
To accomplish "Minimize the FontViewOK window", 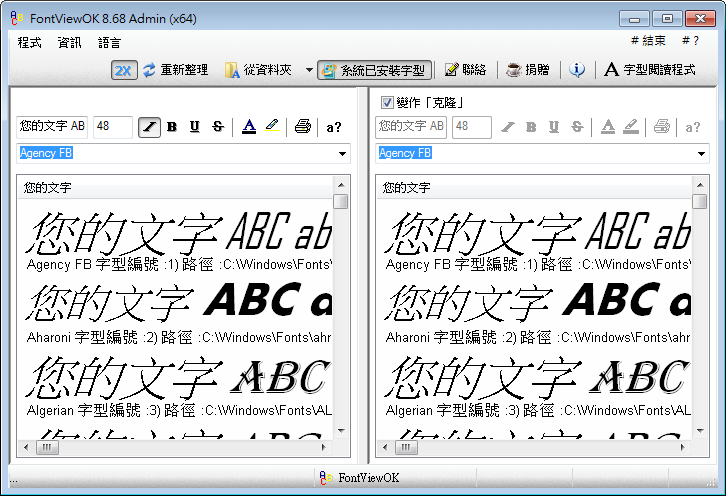I will click(x=634, y=19).
